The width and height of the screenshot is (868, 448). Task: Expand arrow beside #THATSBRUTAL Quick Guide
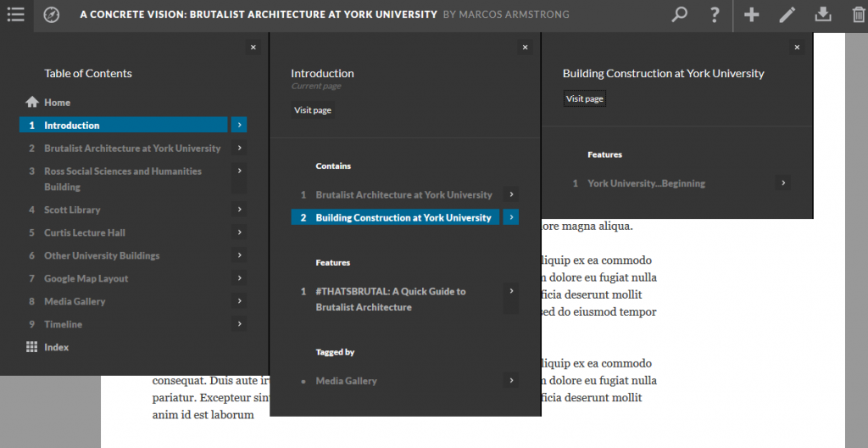pos(511,299)
